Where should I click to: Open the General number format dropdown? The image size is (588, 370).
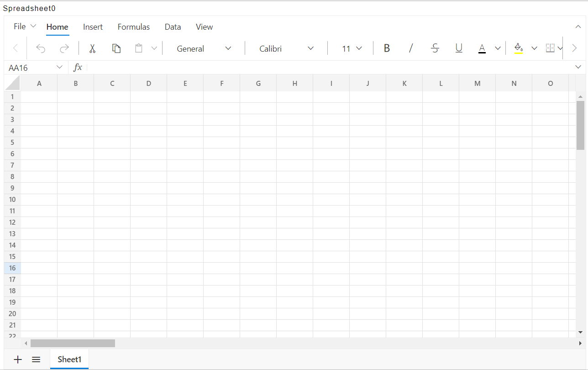(x=204, y=48)
